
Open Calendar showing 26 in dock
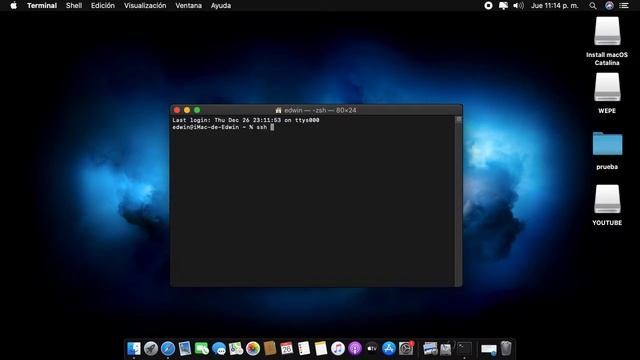click(x=287, y=348)
